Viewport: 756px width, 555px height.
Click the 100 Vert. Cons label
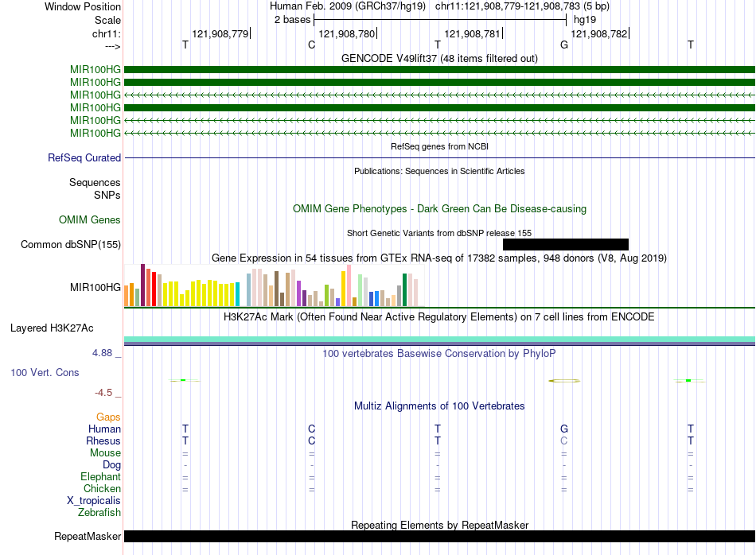point(45,372)
